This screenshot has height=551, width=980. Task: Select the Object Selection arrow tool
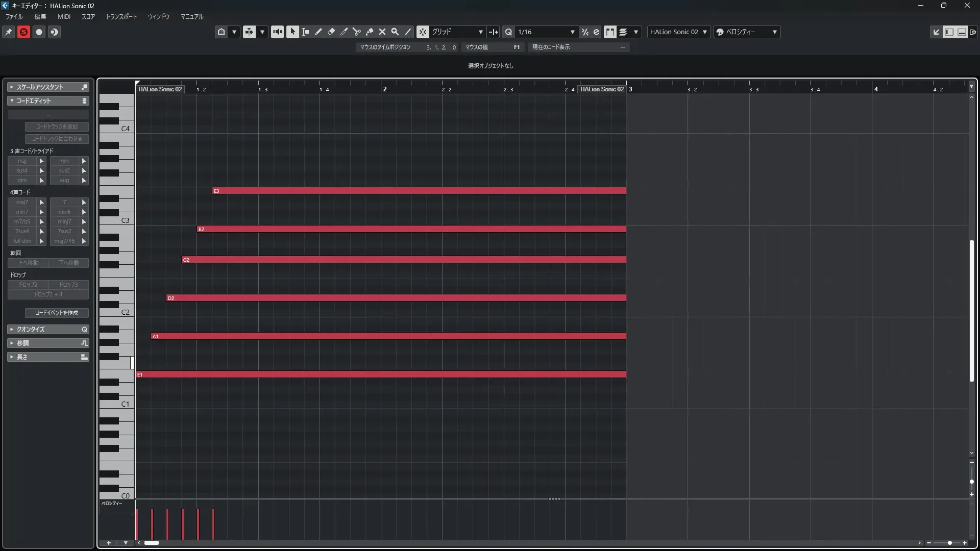[292, 32]
